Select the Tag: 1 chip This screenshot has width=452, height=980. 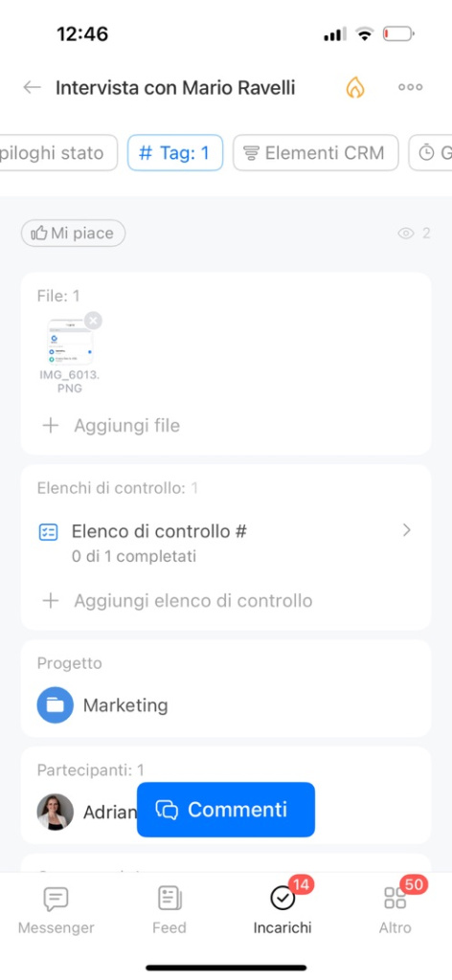click(x=175, y=153)
